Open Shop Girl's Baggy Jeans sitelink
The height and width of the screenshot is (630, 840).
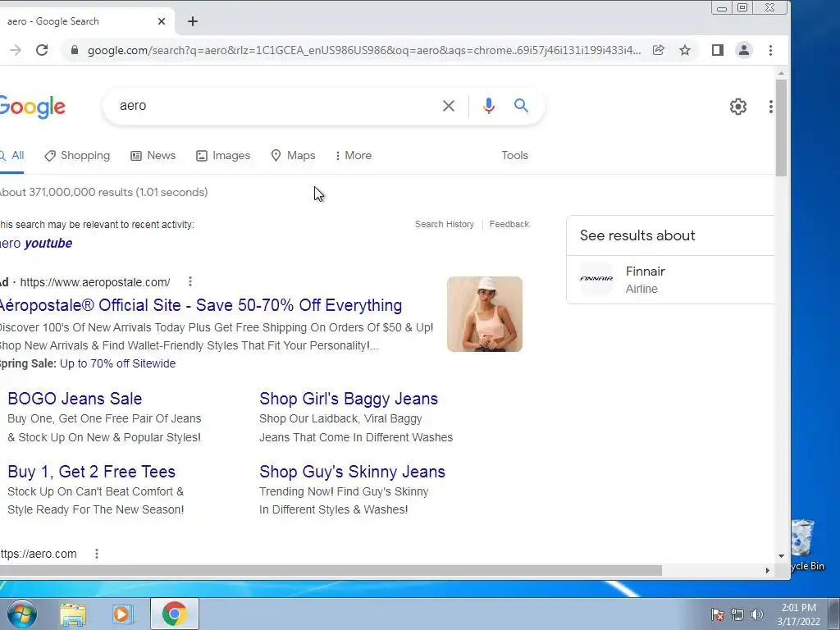point(349,399)
